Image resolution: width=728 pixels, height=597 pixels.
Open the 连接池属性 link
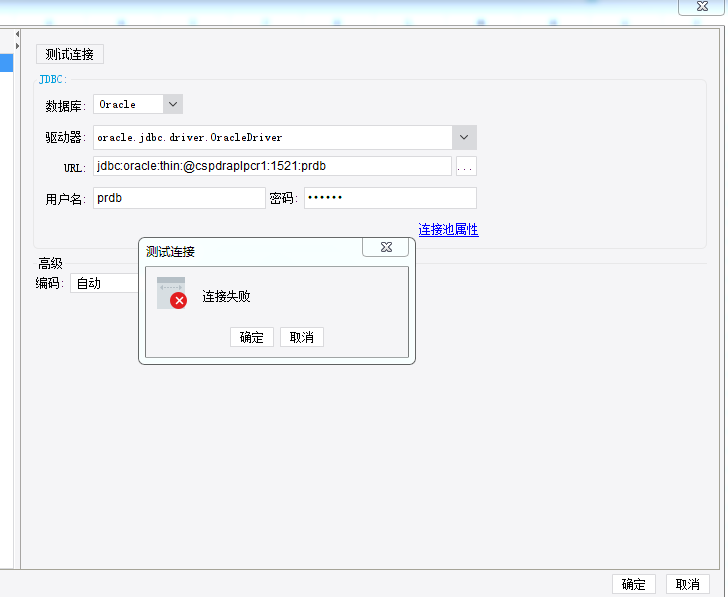pos(448,229)
